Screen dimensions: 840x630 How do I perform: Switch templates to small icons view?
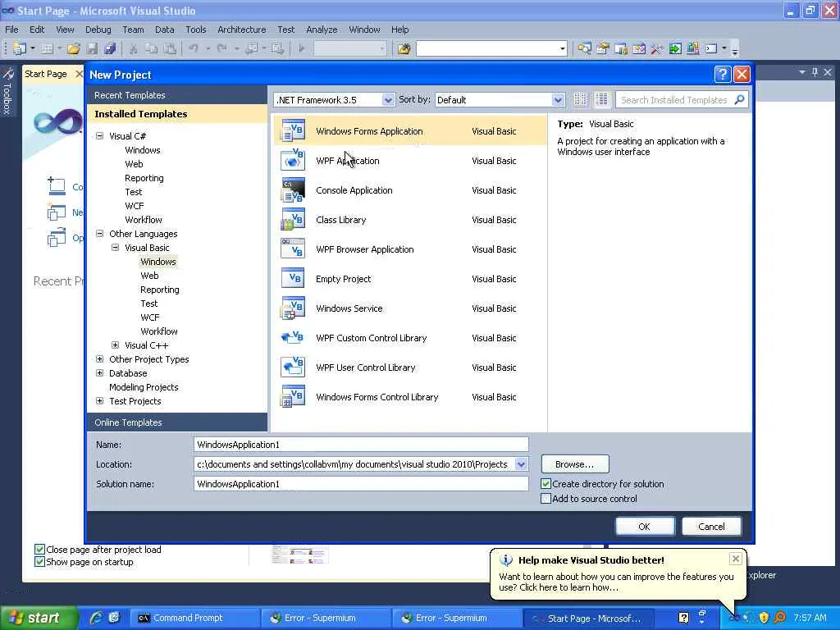(x=580, y=99)
